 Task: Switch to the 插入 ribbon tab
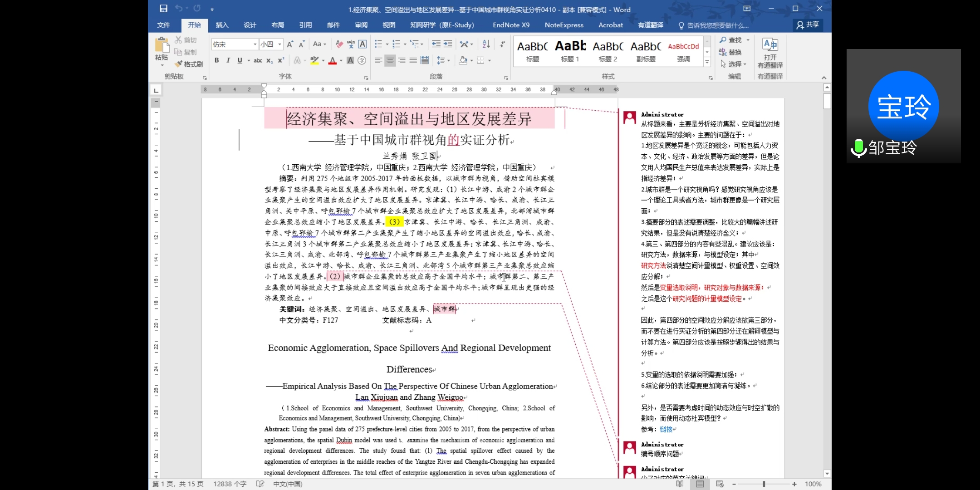tap(222, 25)
